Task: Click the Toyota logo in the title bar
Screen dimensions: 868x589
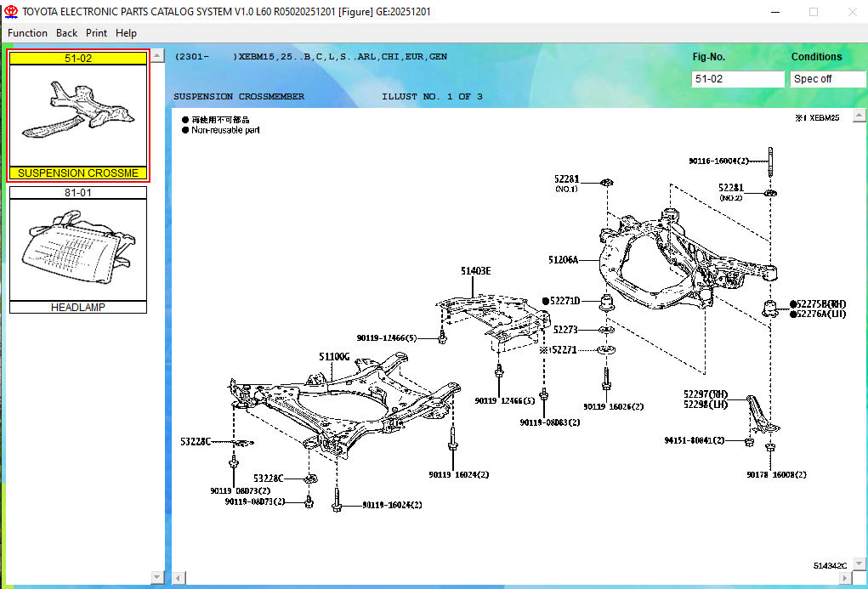Action: click(x=11, y=12)
